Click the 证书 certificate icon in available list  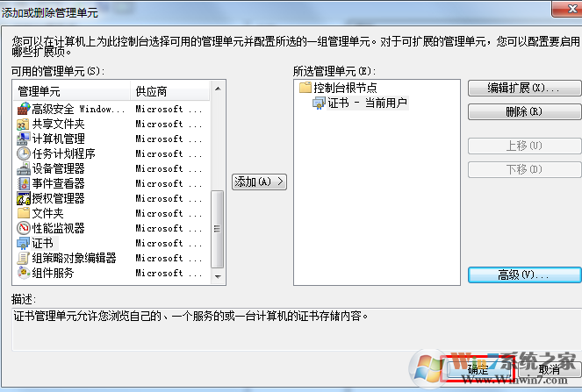(x=24, y=243)
